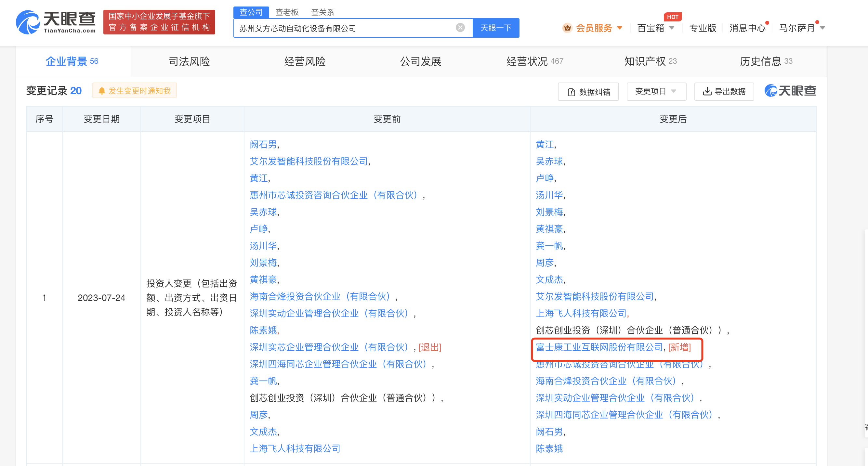Image resolution: width=868 pixels, height=466 pixels.
Task: Click the 变更后 column header
Action: (673, 119)
